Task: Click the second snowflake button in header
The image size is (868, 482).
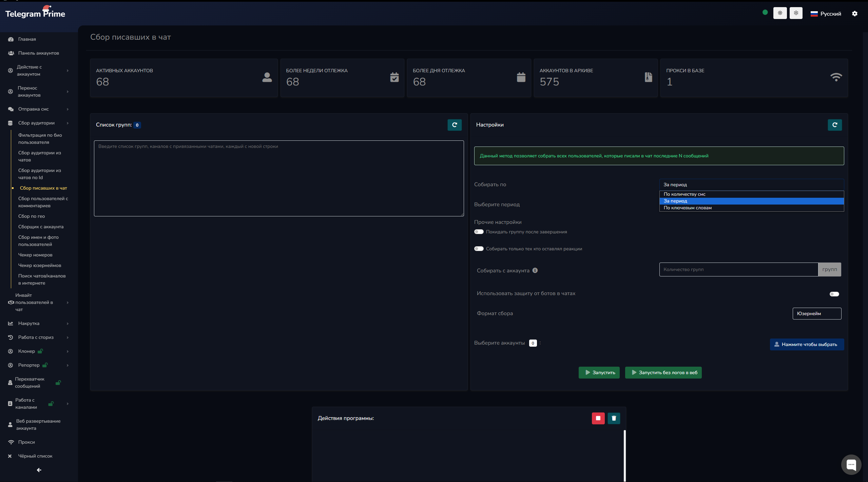Action: tap(796, 13)
